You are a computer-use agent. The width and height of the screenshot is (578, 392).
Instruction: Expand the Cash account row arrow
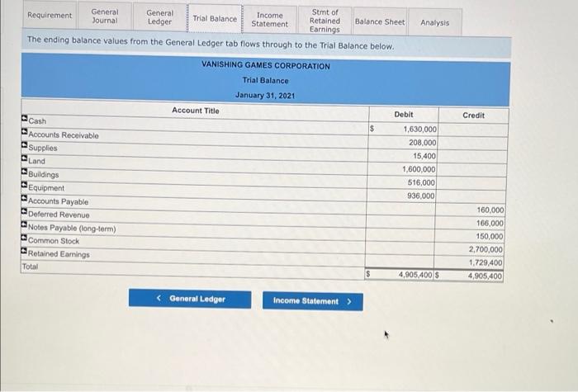(x=24, y=119)
